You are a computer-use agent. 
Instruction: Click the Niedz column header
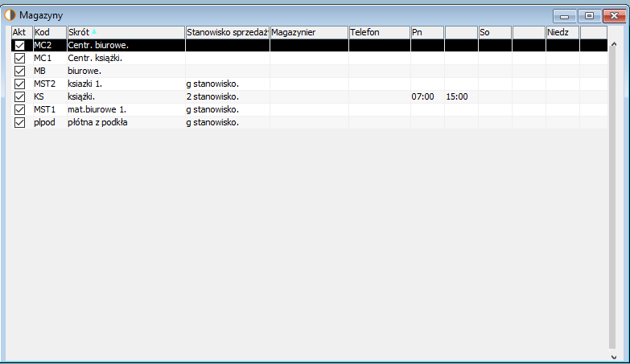click(x=562, y=32)
